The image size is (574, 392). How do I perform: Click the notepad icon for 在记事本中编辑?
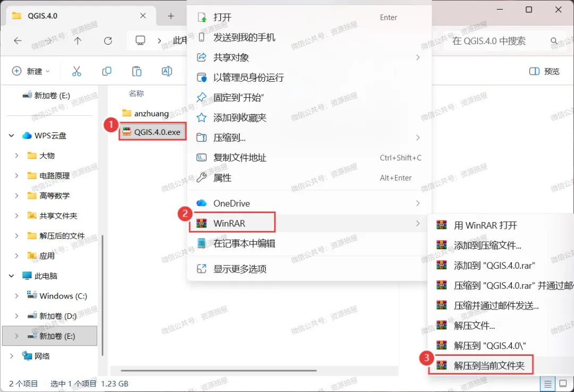(x=202, y=243)
